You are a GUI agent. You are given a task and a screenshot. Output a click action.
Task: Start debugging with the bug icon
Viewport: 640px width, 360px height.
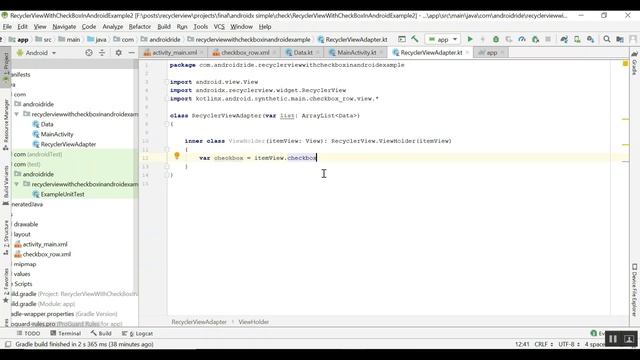click(496, 39)
